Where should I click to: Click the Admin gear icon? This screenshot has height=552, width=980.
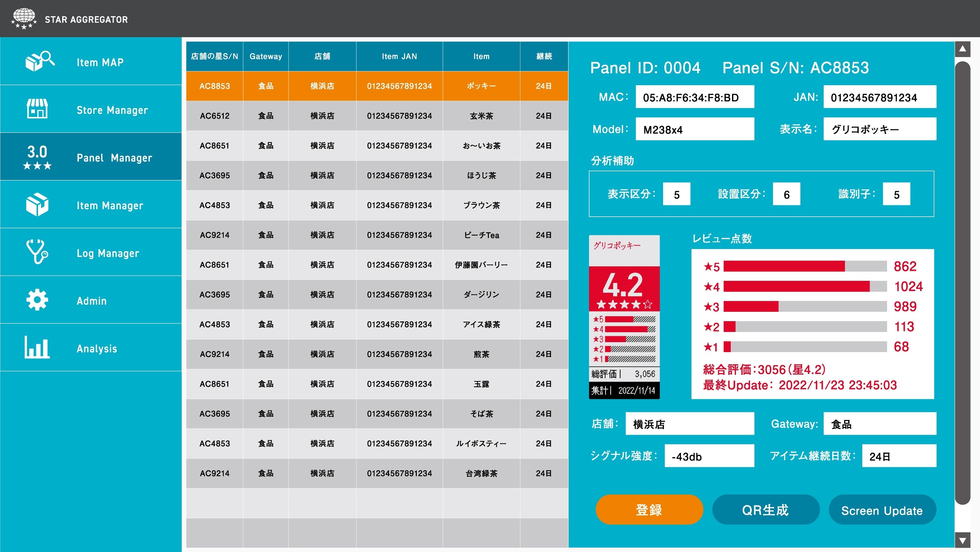coord(37,300)
